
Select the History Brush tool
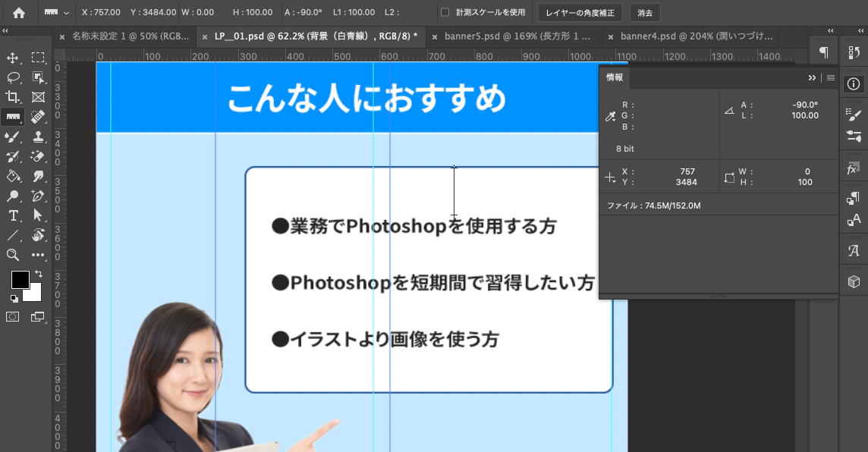pos(13,156)
